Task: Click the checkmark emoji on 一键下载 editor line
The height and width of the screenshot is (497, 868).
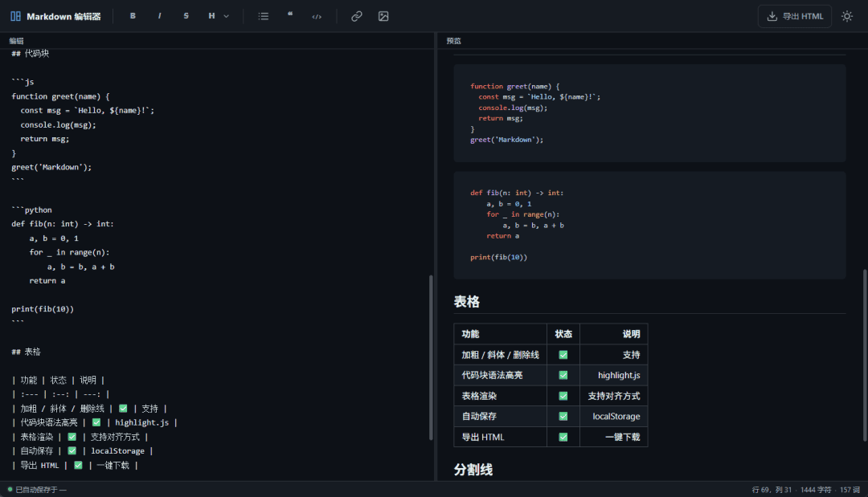Action: point(78,465)
